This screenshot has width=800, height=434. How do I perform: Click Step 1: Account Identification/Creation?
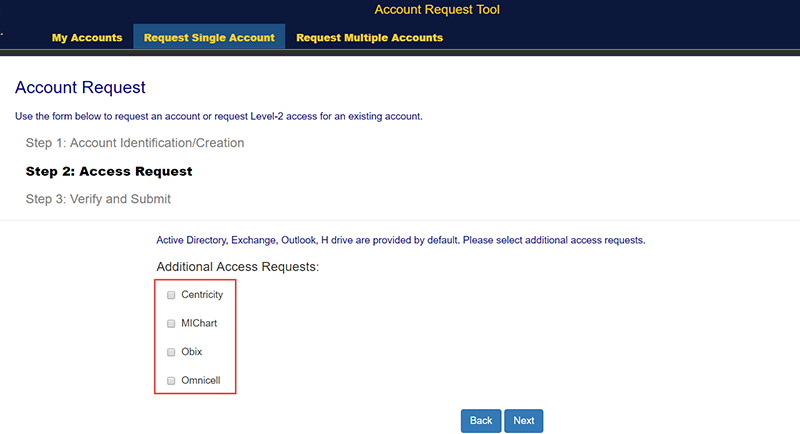coord(135,143)
